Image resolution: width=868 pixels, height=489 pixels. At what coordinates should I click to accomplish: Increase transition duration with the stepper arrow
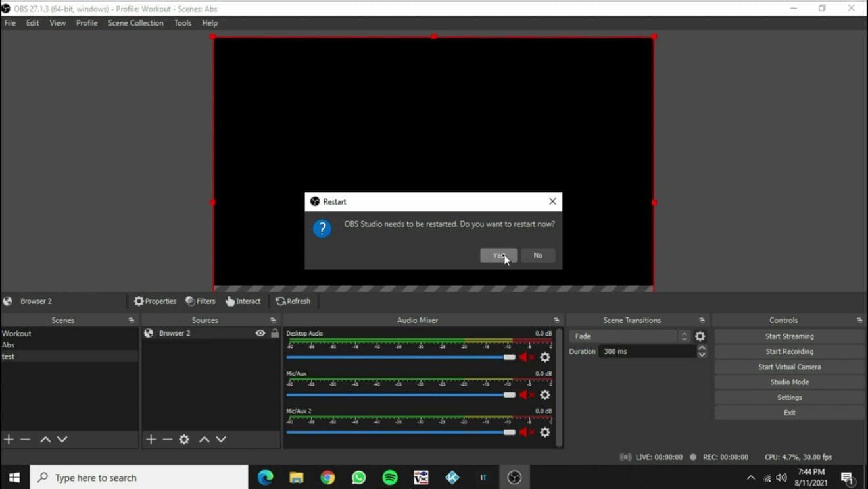click(x=701, y=348)
